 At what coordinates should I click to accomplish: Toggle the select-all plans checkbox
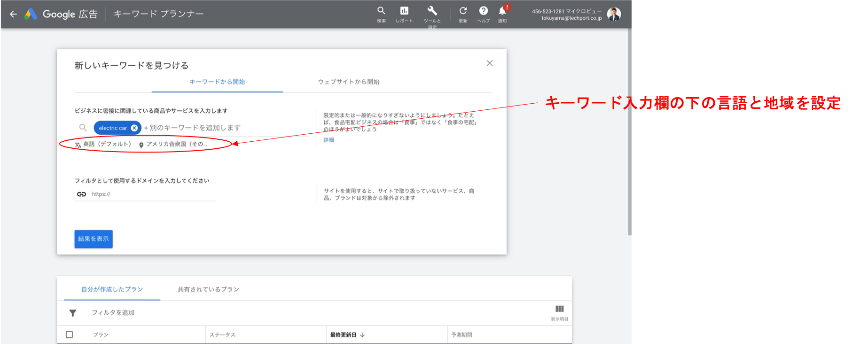pyautogui.click(x=70, y=335)
